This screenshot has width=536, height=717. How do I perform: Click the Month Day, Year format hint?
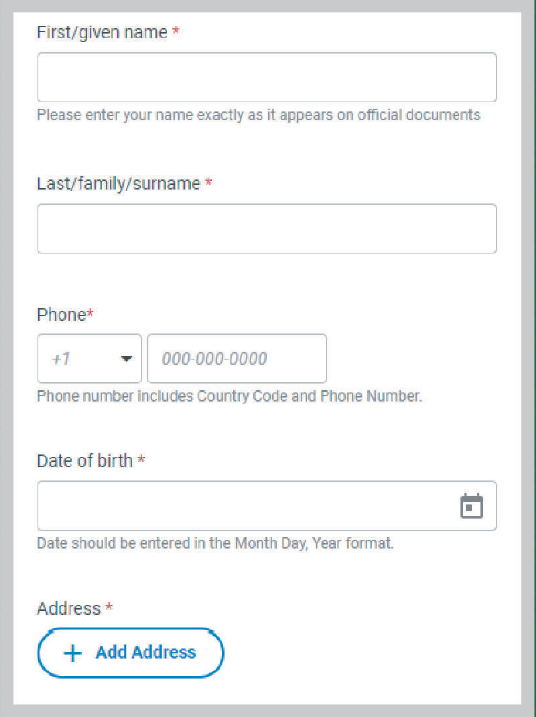click(x=215, y=543)
